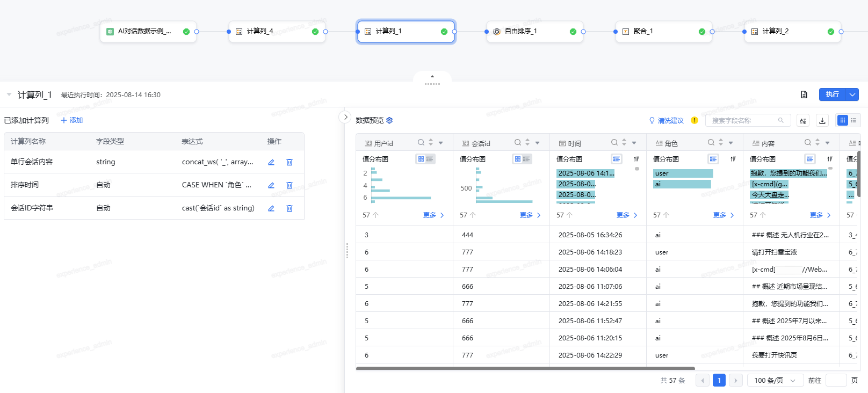Click 添加 to add calculated column
The height and width of the screenshot is (393, 868).
tap(72, 120)
